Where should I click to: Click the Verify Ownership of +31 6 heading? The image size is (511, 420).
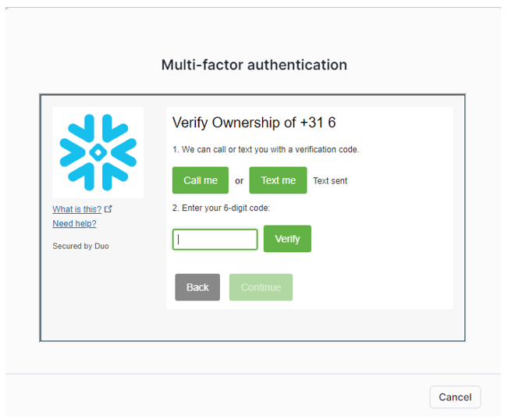coord(254,123)
